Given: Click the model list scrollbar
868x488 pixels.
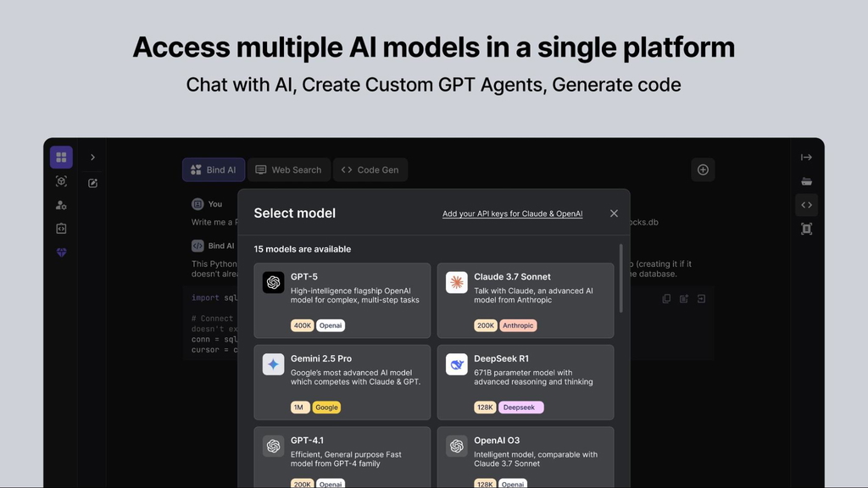Looking at the screenshot, I should pos(621,280).
